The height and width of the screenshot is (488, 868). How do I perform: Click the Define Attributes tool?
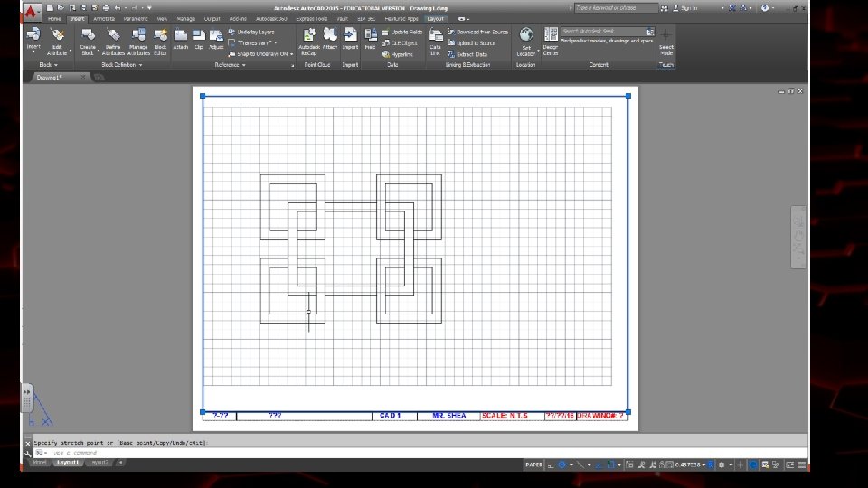113,42
